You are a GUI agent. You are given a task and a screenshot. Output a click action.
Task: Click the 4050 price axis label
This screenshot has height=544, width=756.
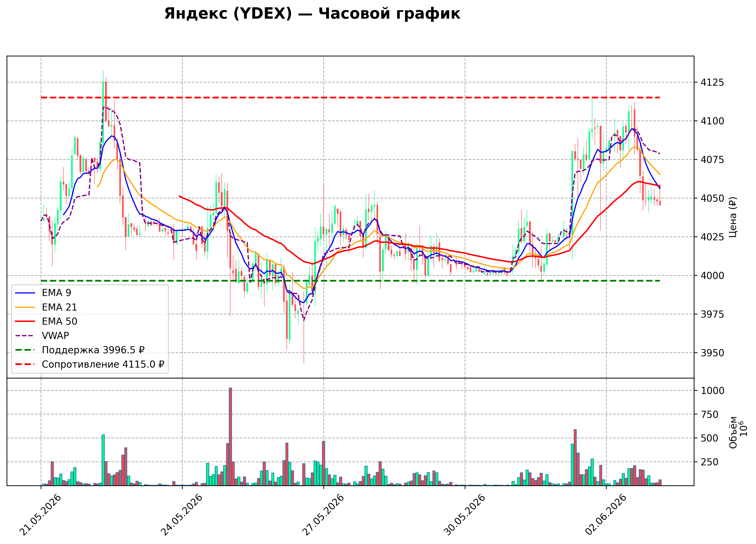click(x=712, y=198)
